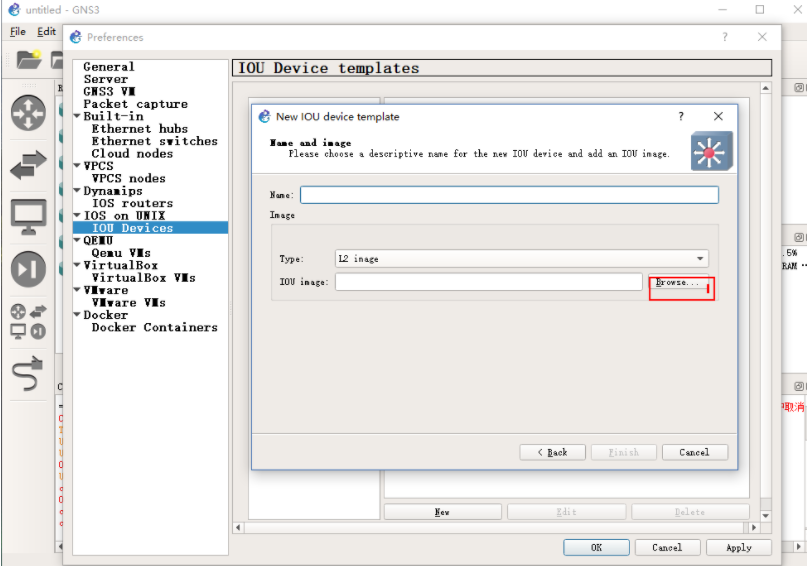This screenshot has width=807, height=566.
Task: Click the help question mark in IOU wizard
Action: [x=681, y=117]
